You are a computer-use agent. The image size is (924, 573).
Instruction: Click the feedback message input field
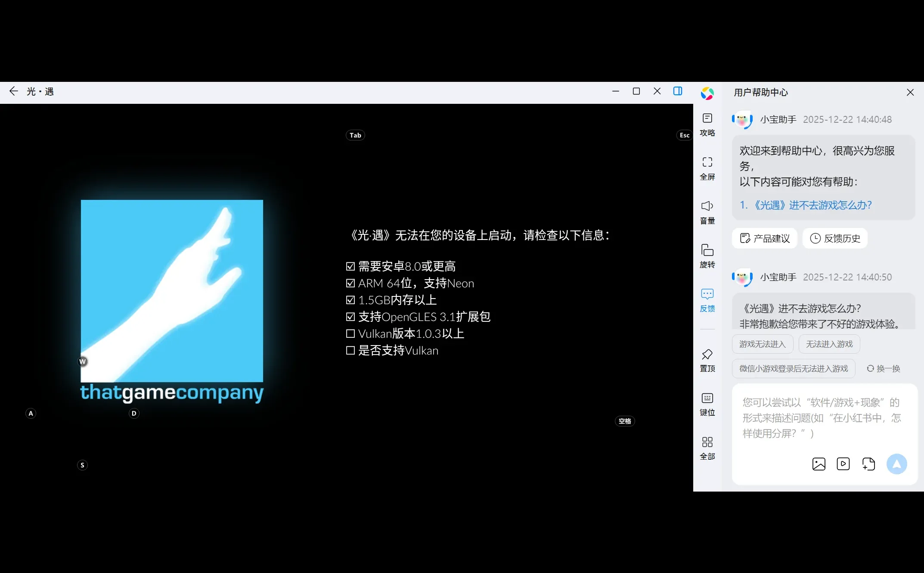point(820,418)
